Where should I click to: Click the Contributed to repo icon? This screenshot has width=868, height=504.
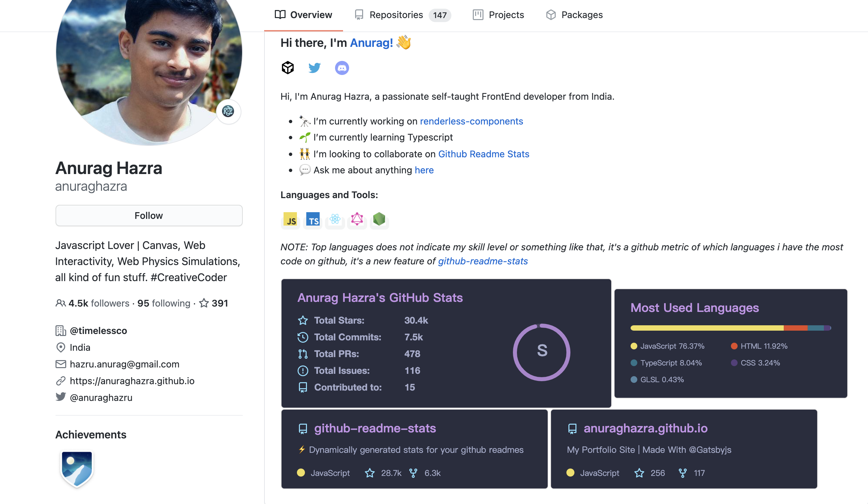[x=303, y=388]
